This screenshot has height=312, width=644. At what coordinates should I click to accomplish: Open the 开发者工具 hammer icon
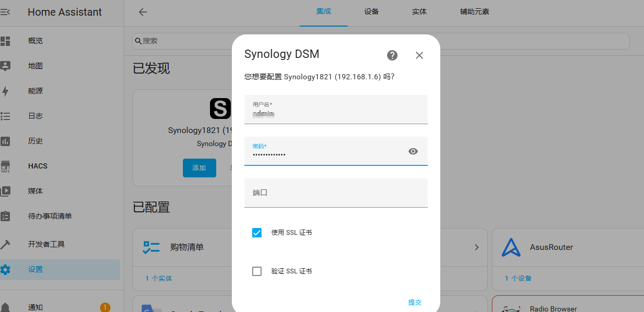tap(5, 244)
